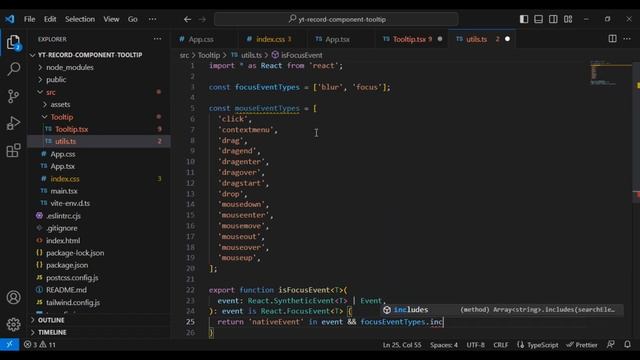Click the command center search box
The image size is (640, 360).
click(336, 19)
